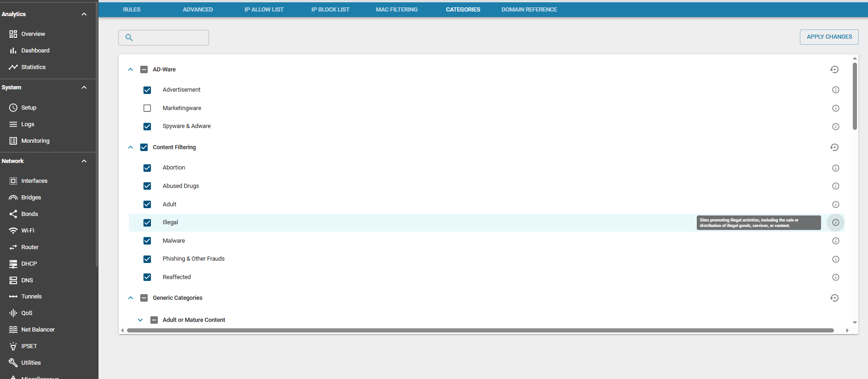Open the Domain Reference tab
Viewport: 868px width, 379px height.
tap(529, 10)
